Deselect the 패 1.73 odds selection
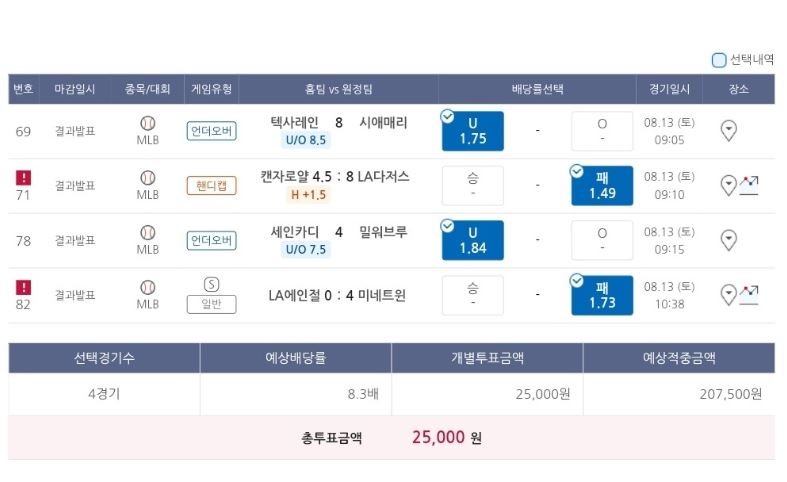This screenshot has width=787, height=482. [602, 295]
